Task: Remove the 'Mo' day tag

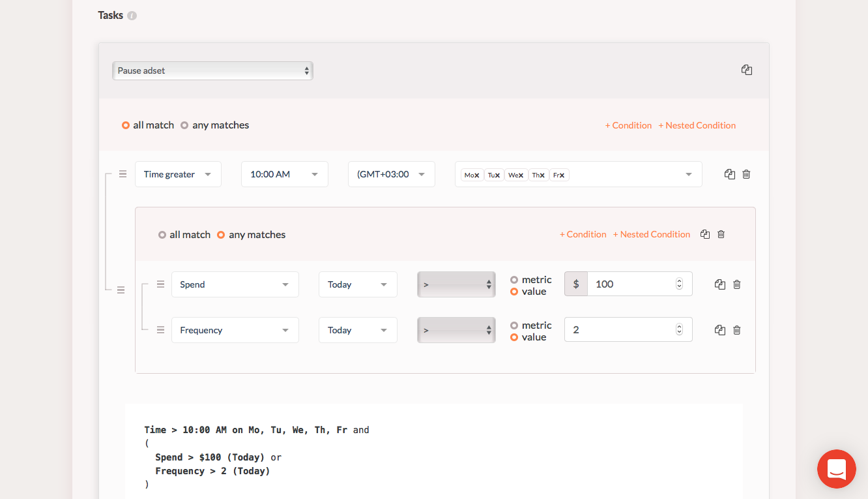Action: 477,175
